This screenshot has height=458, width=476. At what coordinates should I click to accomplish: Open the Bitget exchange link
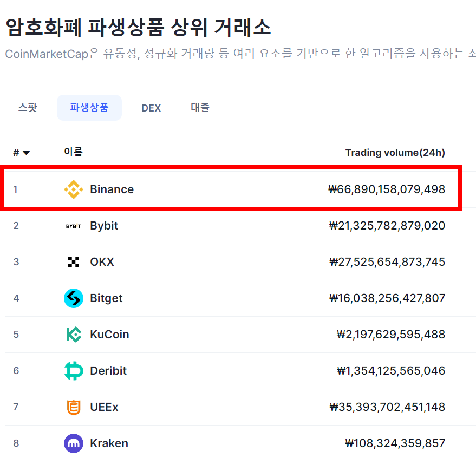coord(106,298)
